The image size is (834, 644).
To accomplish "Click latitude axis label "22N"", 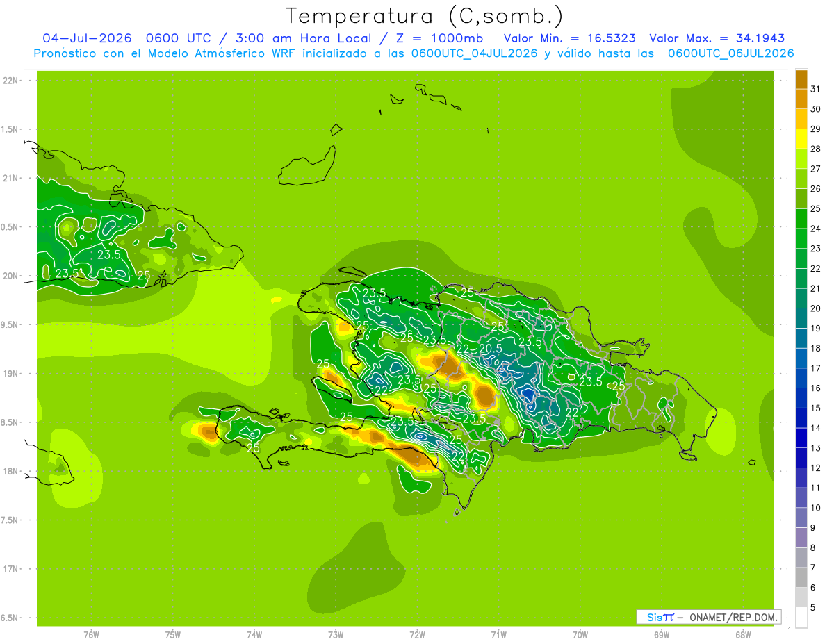I will pyautogui.click(x=10, y=81).
